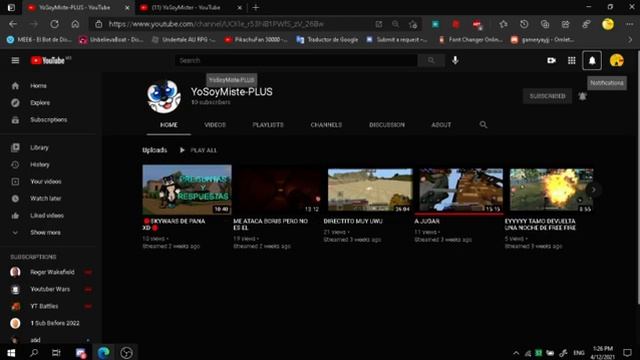Switch to the Playlists tab
This screenshot has width=640, height=360.
[x=268, y=125]
